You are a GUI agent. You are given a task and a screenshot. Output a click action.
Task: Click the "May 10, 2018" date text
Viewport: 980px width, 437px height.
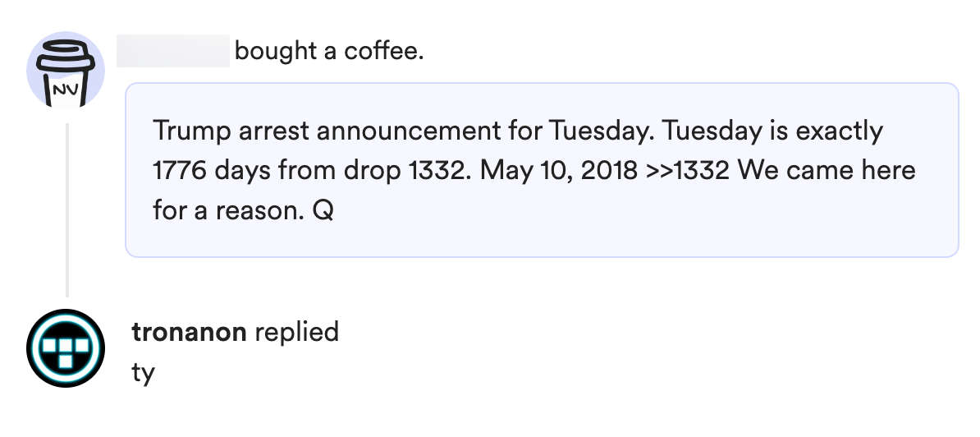(x=558, y=171)
